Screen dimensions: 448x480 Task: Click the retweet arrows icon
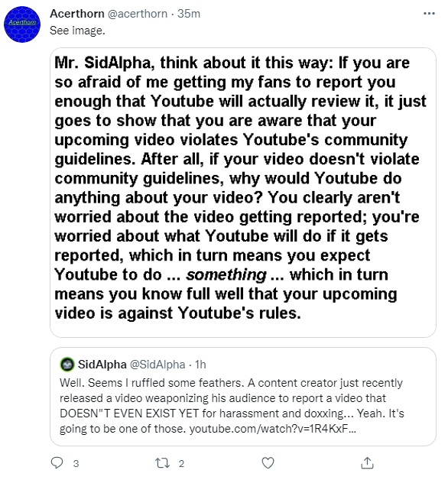(x=162, y=463)
